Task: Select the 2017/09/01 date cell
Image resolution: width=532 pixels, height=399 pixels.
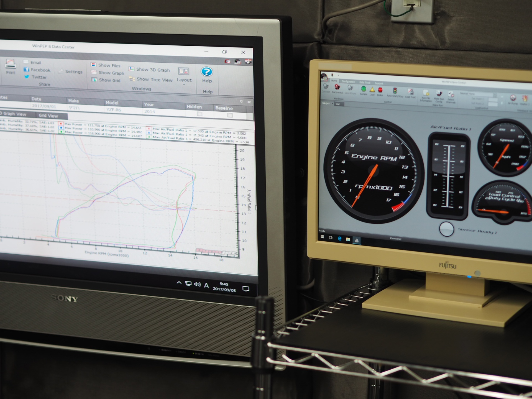Action: pyautogui.click(x=48, y=106)
